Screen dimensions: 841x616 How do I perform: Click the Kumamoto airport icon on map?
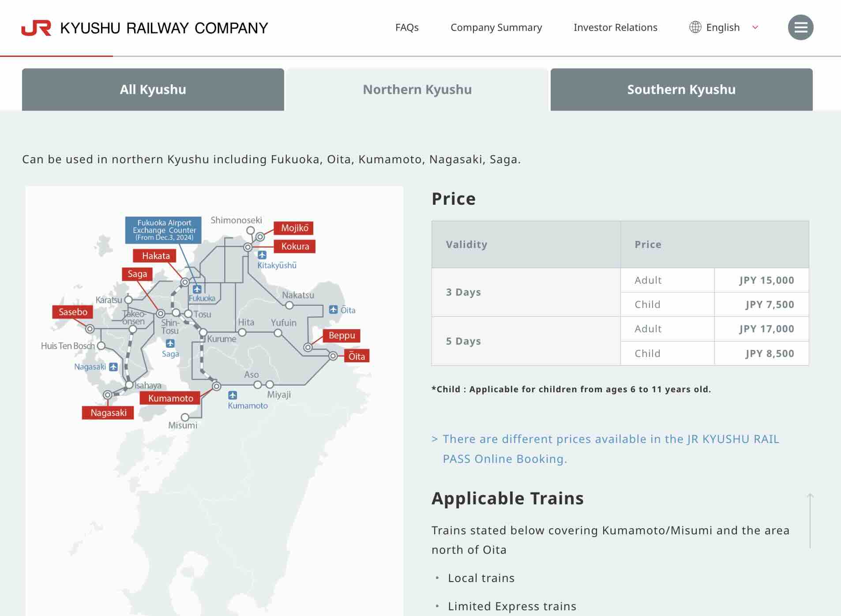233,395
